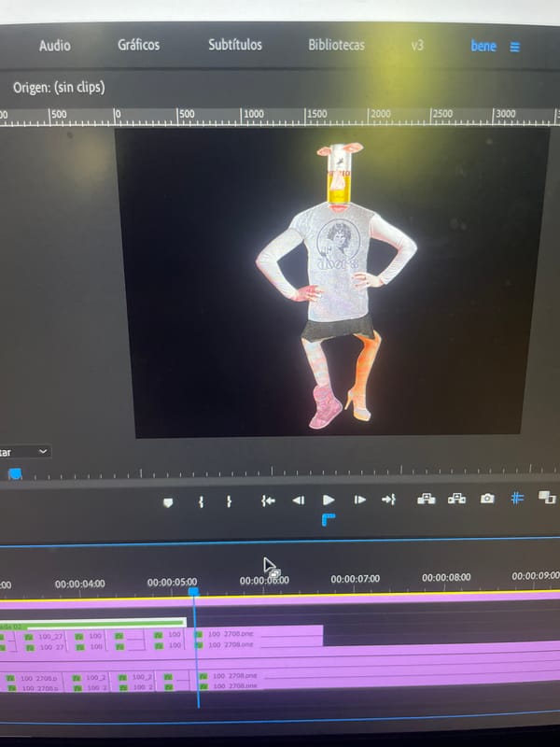Switch to the Gráficos workspace tab
Screen dimensions: 560x747
tap(138, 45)
